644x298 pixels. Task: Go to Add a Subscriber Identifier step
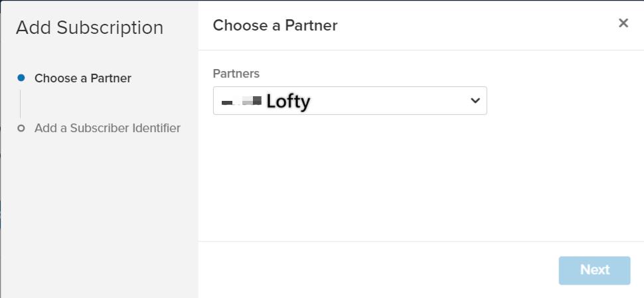point(107,128)
